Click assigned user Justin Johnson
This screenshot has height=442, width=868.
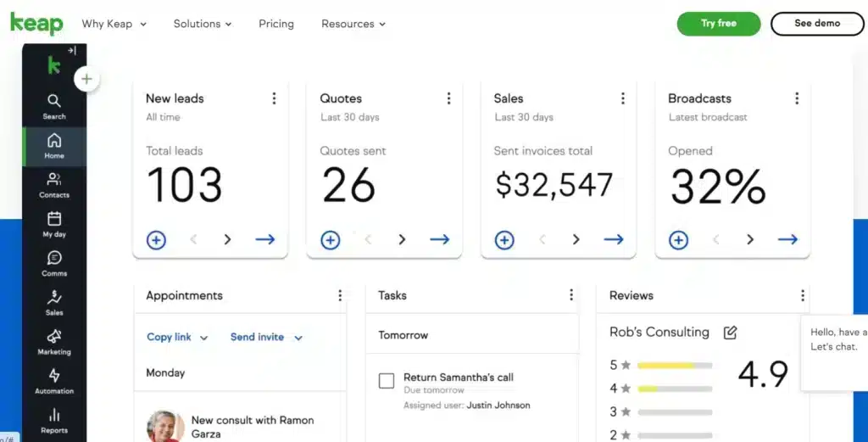click(498, 406)
